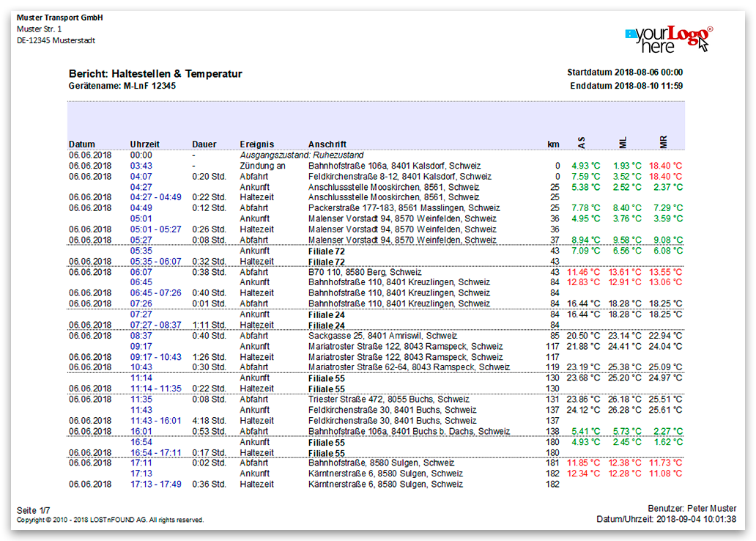Click time range "05:35 - 06:07"
The width and height of the screenshot is (756, 541).
156,262
